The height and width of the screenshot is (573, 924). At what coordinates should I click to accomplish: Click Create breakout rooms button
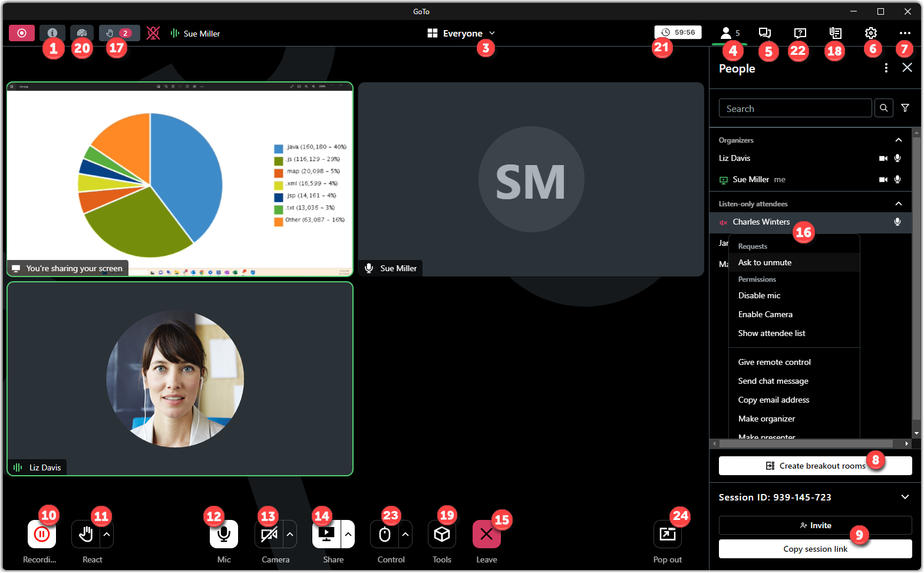click(815, 466)
